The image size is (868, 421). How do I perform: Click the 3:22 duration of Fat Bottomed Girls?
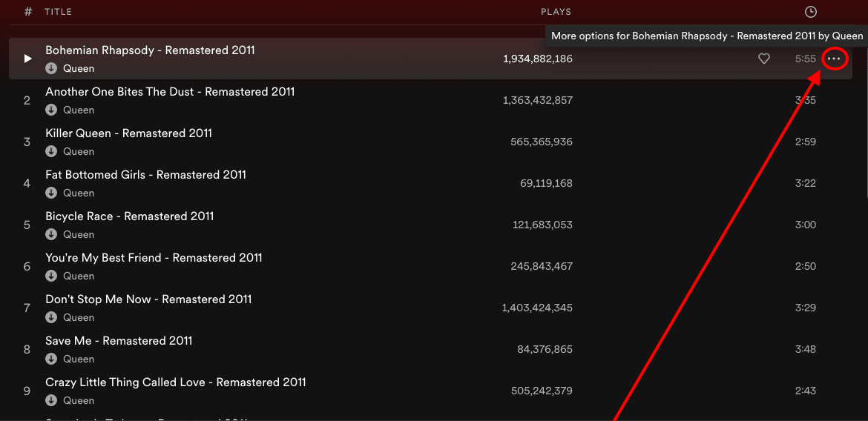(x=806, y=183)
